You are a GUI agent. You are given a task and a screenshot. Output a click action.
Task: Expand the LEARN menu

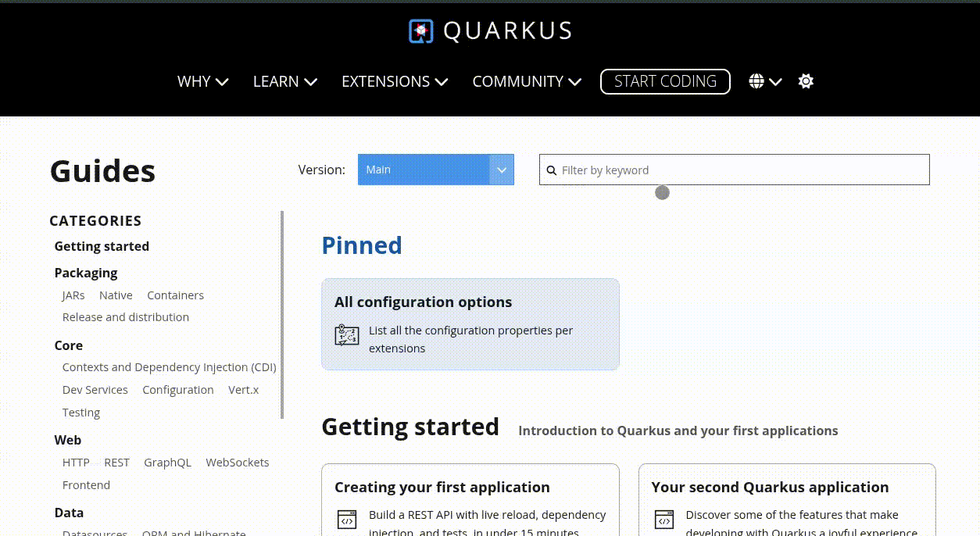click(x=284, y=81)
